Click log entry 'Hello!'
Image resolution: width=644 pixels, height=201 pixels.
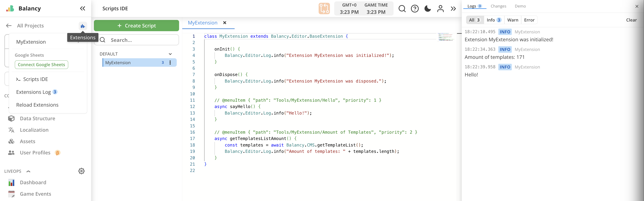pos(471,74)
